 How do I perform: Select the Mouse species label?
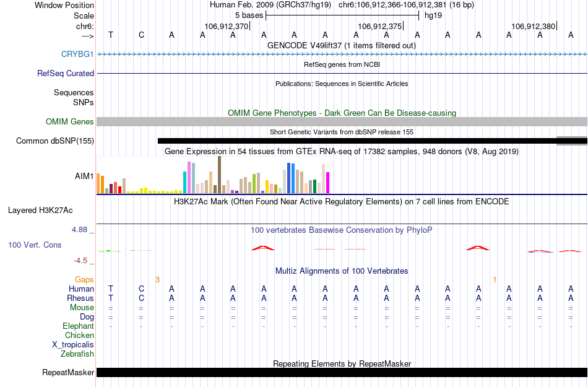[x=82, y=308]
